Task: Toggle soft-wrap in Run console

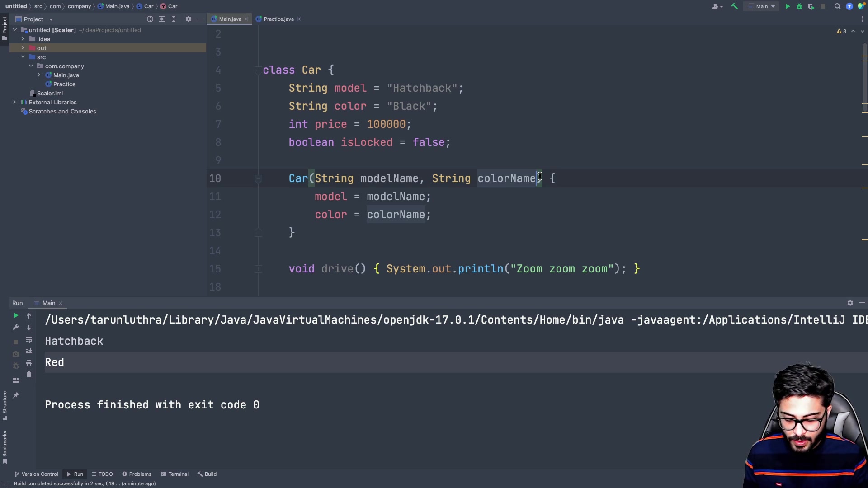Action: coord(29,339)
